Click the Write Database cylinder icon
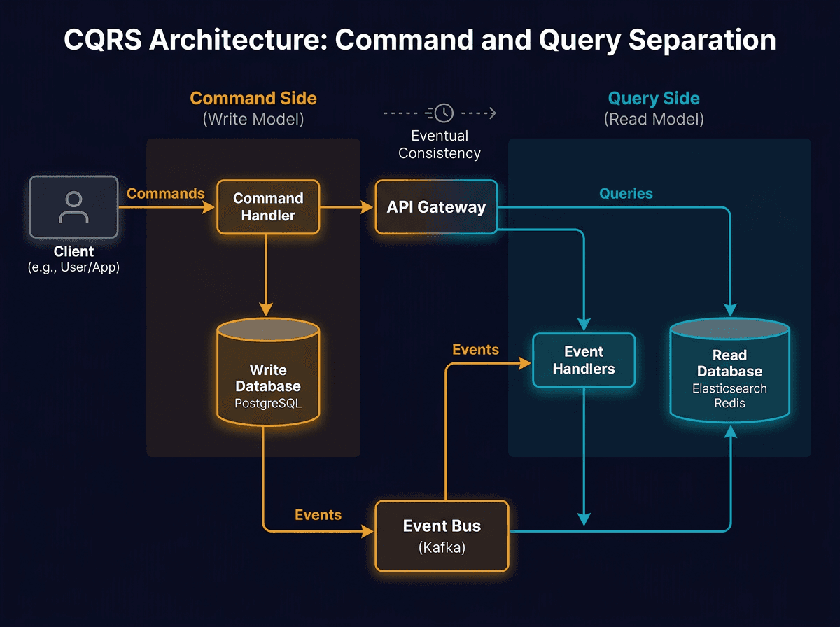Viewport: 840px width, 627px height. tap(267, 371)
